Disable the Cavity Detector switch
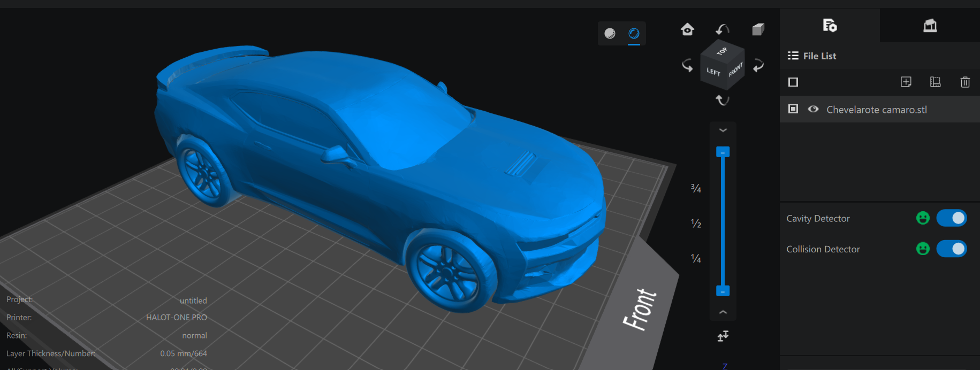Image resolution: width=980 pixels, height=370 pixels. 952,218
